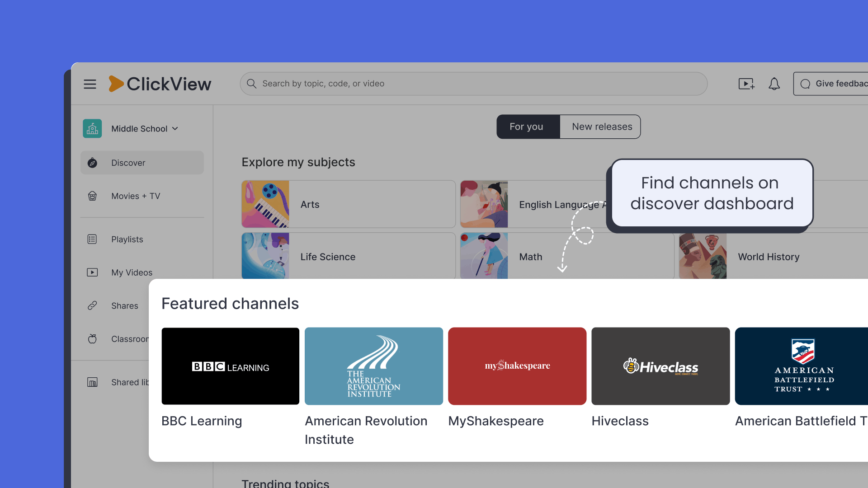Open the MyShakespeare channel thumbnail

point(517,366)
